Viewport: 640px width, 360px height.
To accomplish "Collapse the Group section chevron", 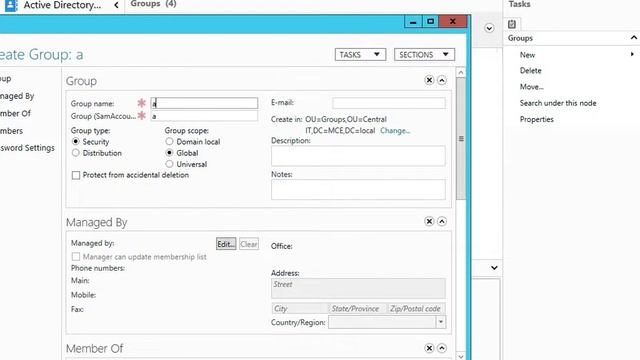I will pyautogui.click(x=442, y=80).
